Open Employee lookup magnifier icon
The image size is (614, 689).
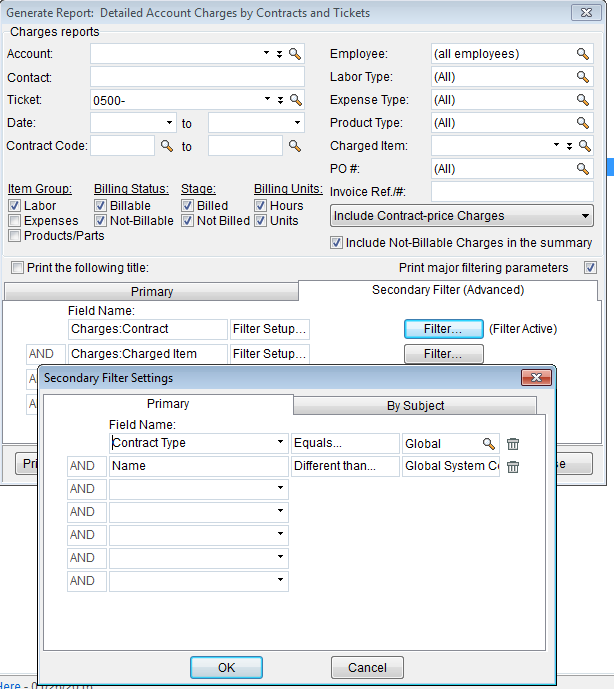point(583,54)
